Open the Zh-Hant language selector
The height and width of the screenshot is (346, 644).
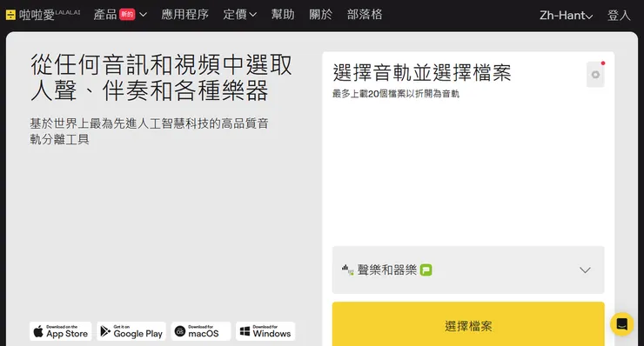(x=566, y=16)
